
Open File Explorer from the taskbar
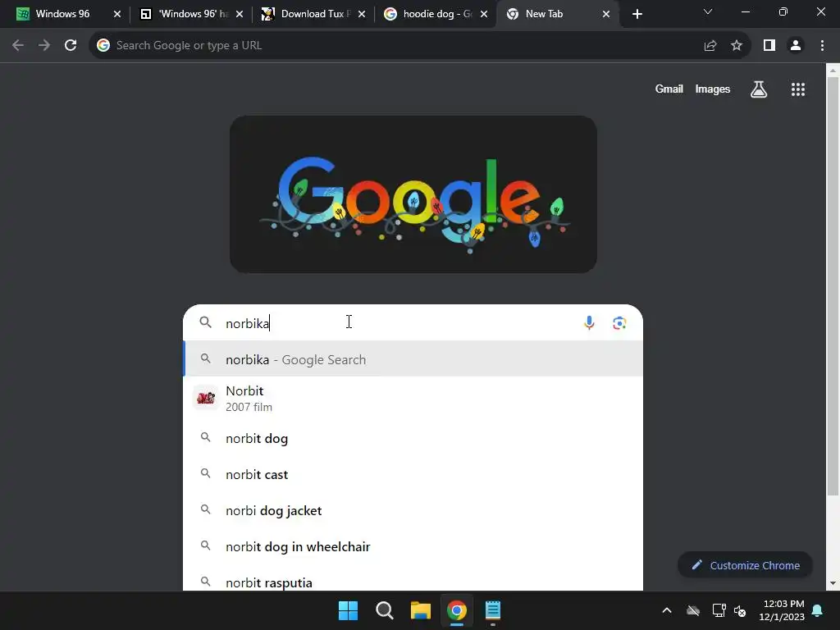click(421, 610)
